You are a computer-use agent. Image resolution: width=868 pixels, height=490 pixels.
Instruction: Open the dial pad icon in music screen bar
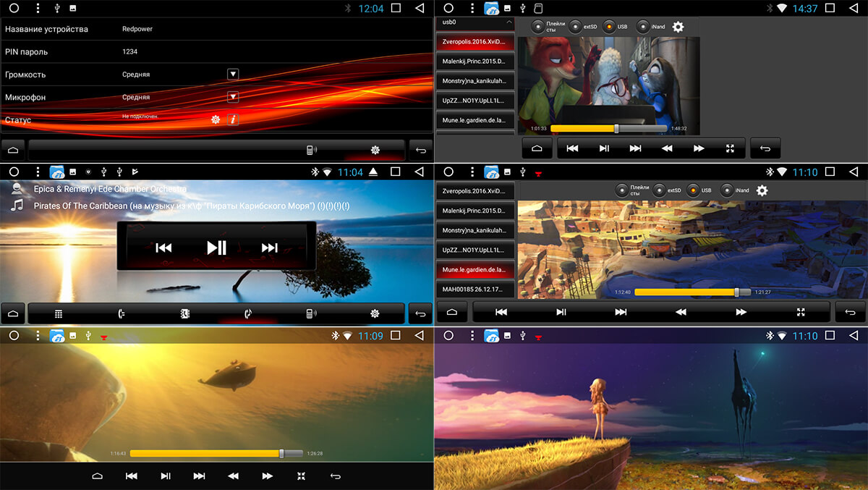pyautogui.click(x=59, y=313)
